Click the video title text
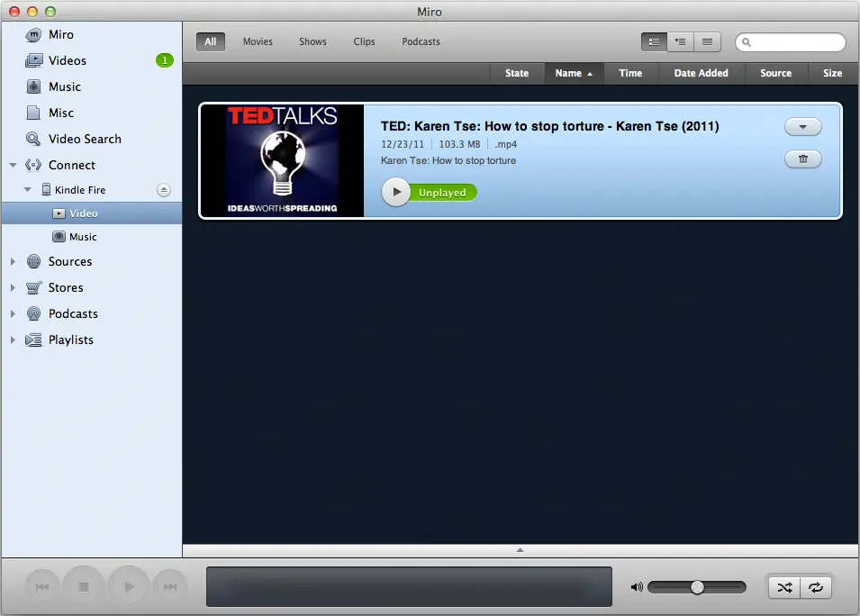860x616 pixels. click(x=549, y=126)
